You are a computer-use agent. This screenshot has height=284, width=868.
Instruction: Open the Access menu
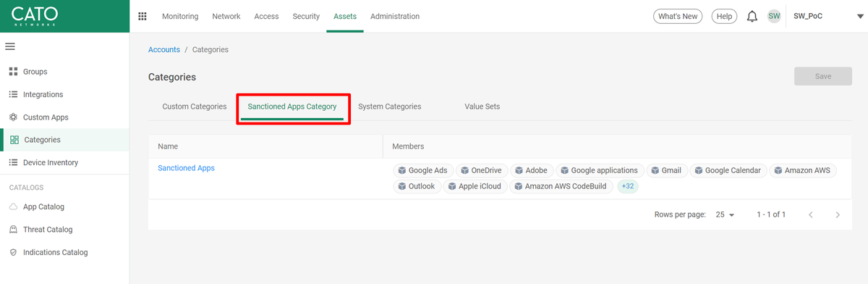tap(267, 16)
